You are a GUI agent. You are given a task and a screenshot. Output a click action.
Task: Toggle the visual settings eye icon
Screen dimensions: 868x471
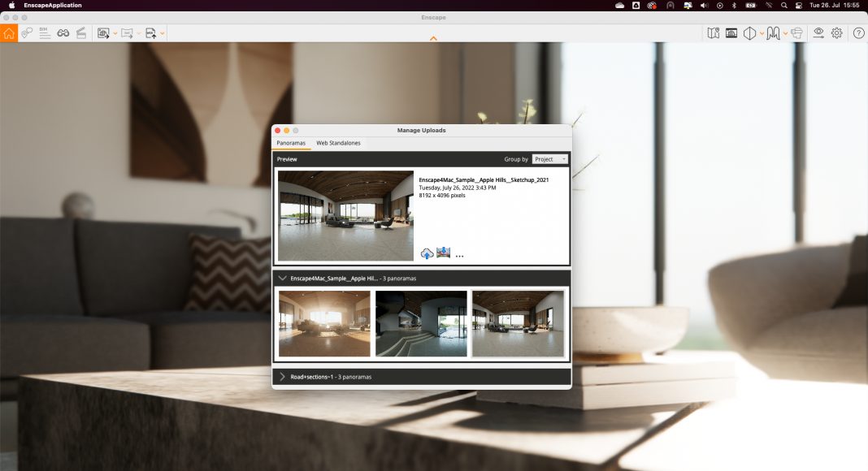(x=818, y=33)
